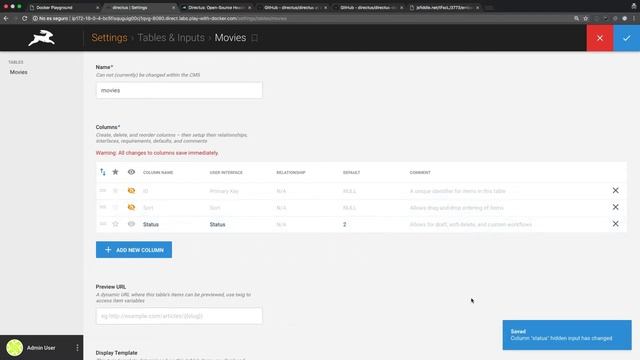
Task: Click the Add New Column button
Action: [x=134, y=250]
